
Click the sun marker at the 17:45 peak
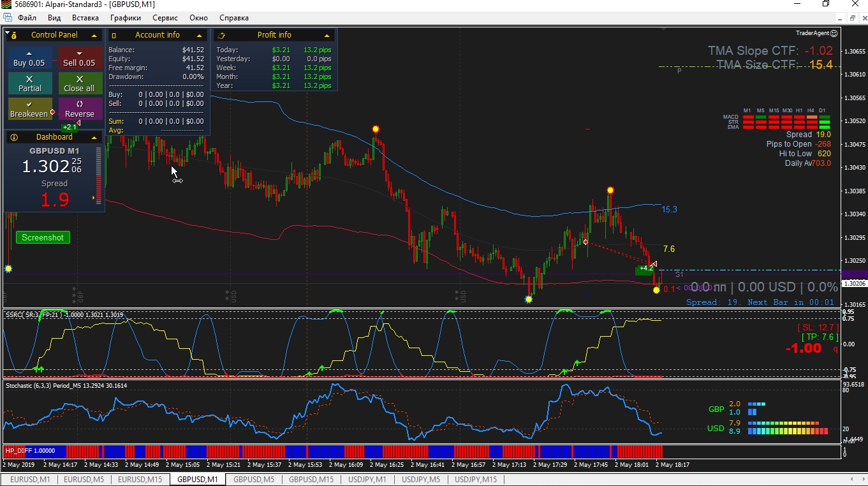click(x=610, y=190)
